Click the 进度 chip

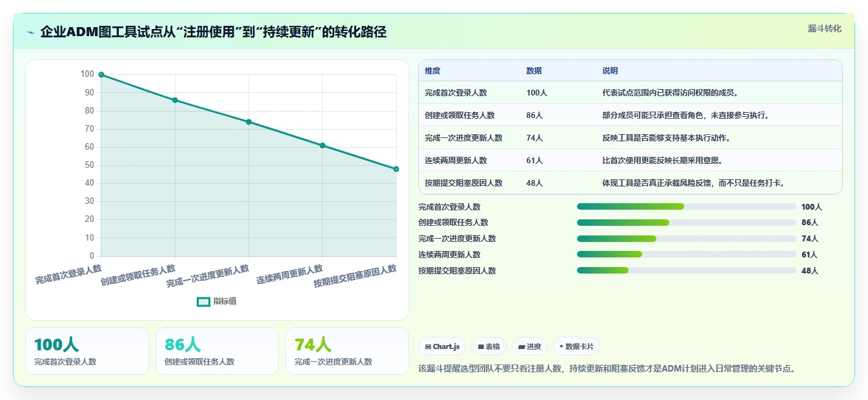pyautogui.click(x=530, y=346)
